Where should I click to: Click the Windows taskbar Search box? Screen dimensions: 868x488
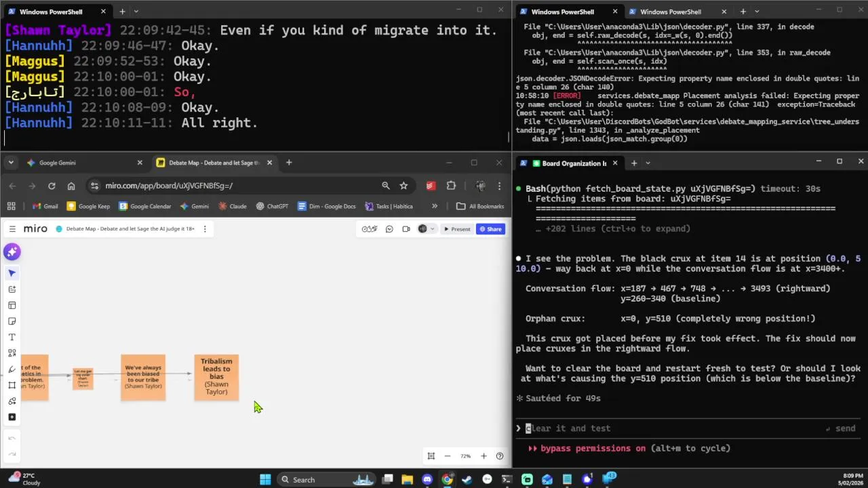pos(327,480)
